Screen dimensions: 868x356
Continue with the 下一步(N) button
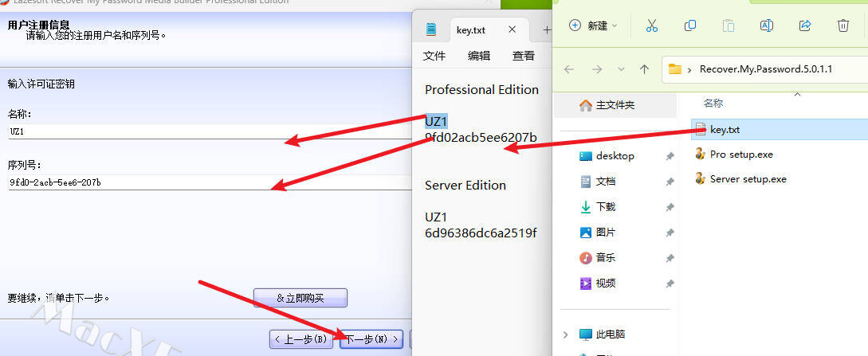point(371,339)
